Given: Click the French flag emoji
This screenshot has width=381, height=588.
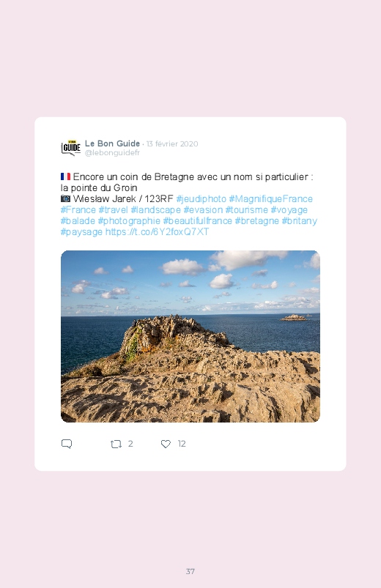Looking at the screenshot, I should coord(65,176).
